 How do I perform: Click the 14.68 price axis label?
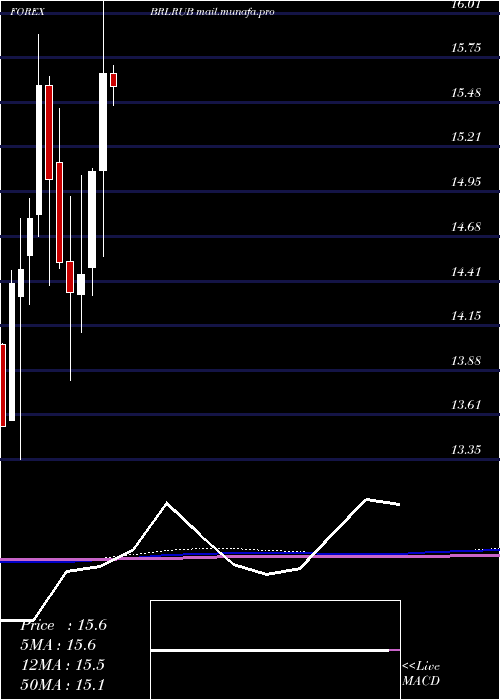click(466, 227)
